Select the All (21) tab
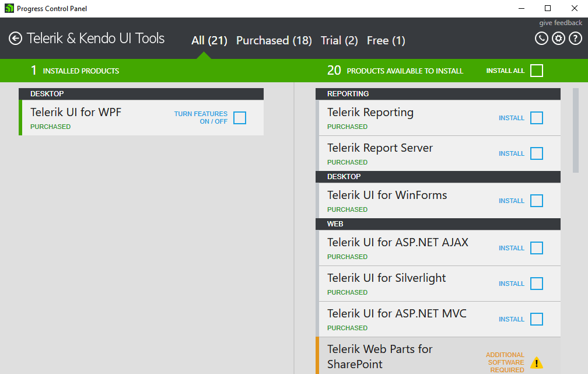Image resolution: width=588 pixels, height=374 pixels. tap(209, 40)
